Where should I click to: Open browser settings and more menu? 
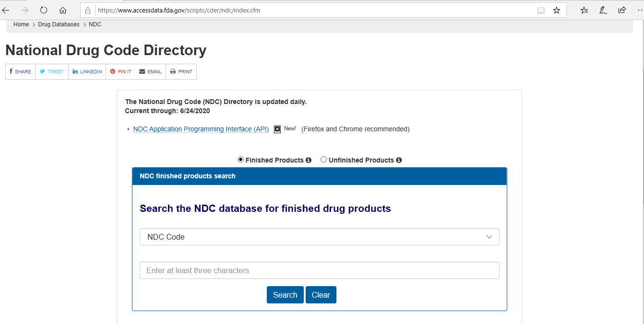tap(638, 10)
